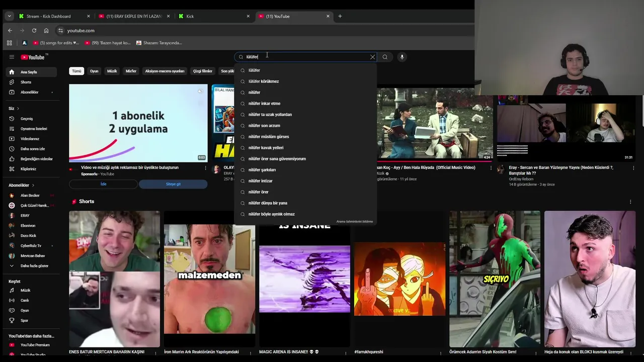
Task: Open Oyun under Keşfet in the sidebar
Action: pyautogui.click(x=32, y=310)
